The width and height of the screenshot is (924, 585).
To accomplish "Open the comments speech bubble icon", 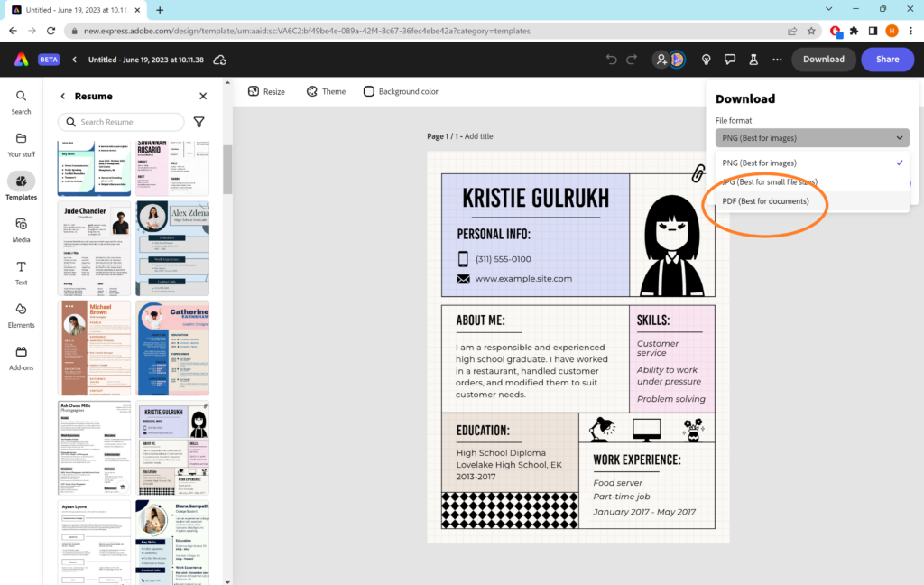I will coord(729,60).
